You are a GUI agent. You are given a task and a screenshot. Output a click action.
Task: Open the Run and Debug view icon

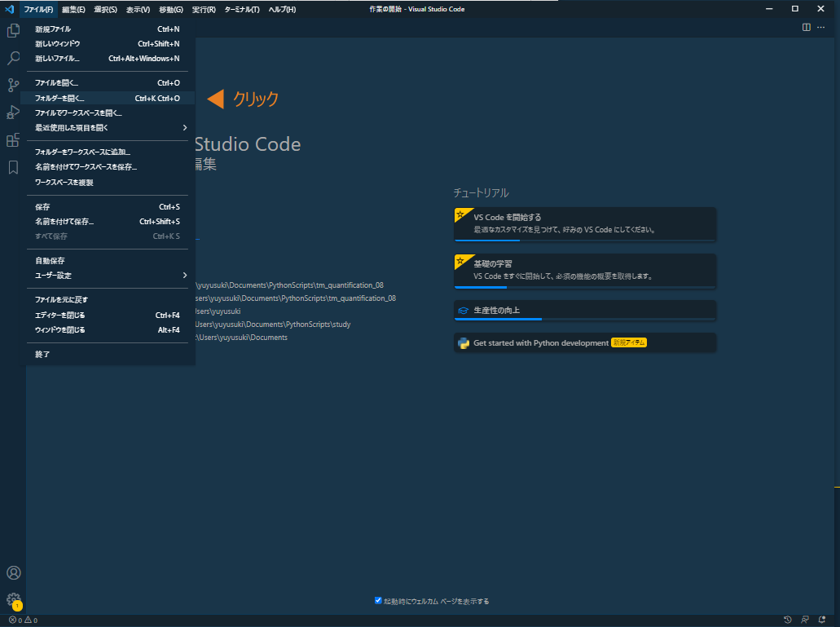click(13, 113)
